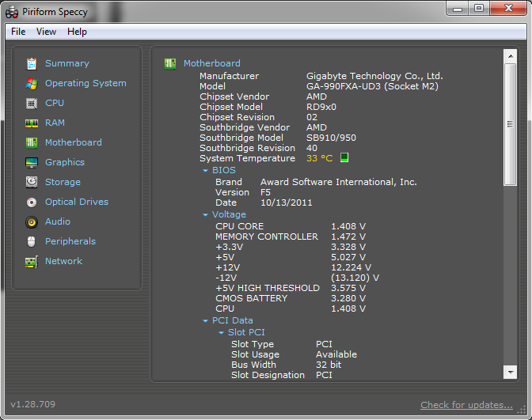This screenshot has width=532, height=420.
Task: Click the Chipset Model value RD9x0
Action: [321, 107]
